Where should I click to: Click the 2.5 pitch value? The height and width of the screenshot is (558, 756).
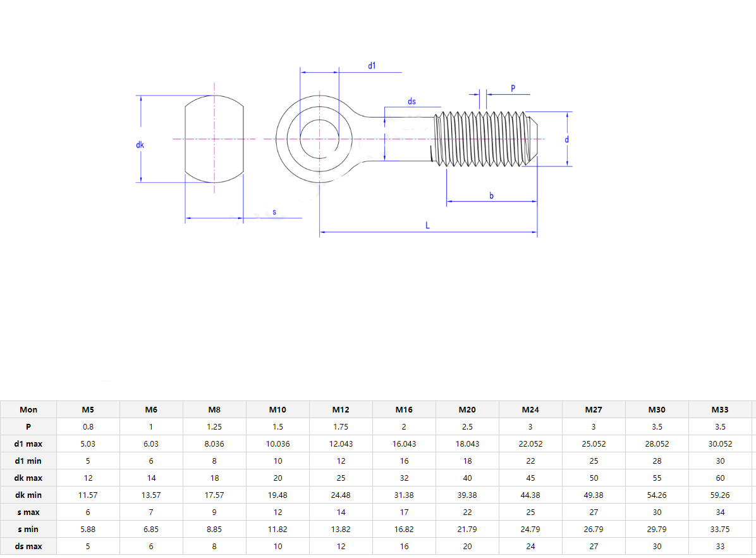pos(467,426)
